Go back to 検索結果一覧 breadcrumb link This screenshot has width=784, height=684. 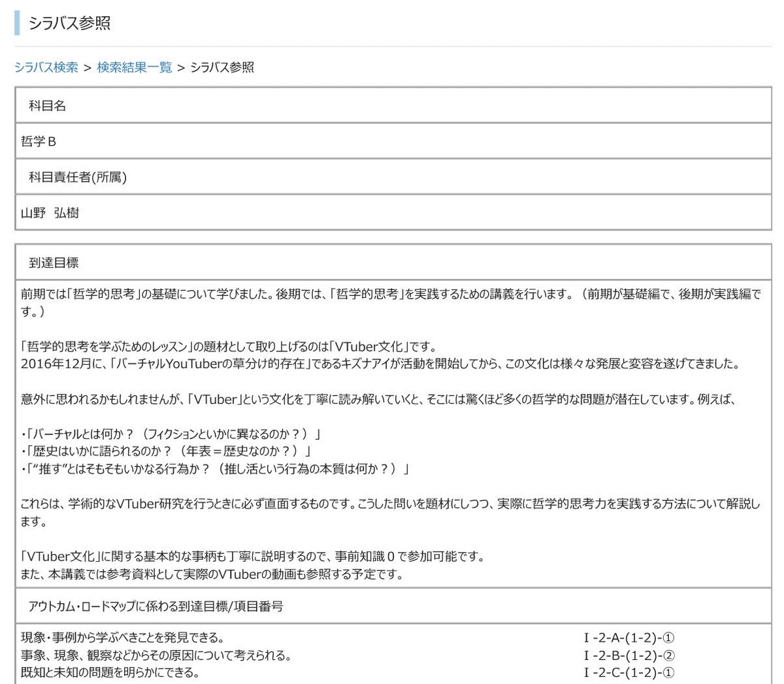click(x=135, y=67)
